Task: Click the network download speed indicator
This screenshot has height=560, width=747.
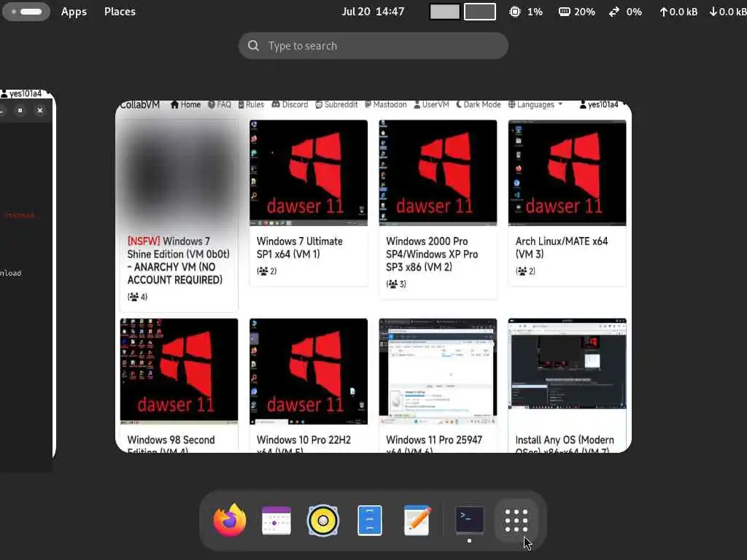Action: coord(727,12)
